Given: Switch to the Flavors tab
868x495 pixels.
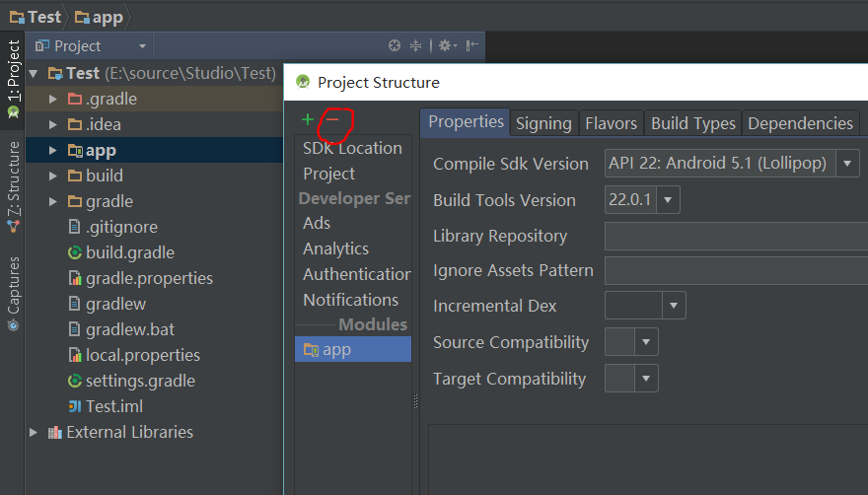Looking at the screenshot, I should 612,123.
